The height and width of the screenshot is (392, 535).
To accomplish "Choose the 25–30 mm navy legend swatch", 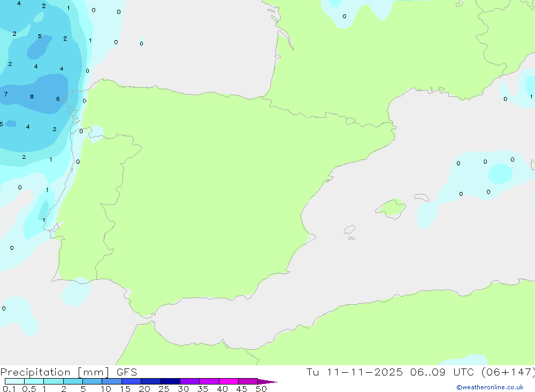I will [170, 381].
